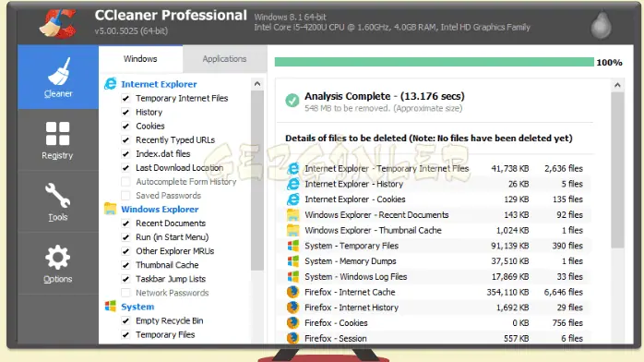Enable Network Passwords checkbox
Viewport: 644px width, 362px height.
[125, 293]
